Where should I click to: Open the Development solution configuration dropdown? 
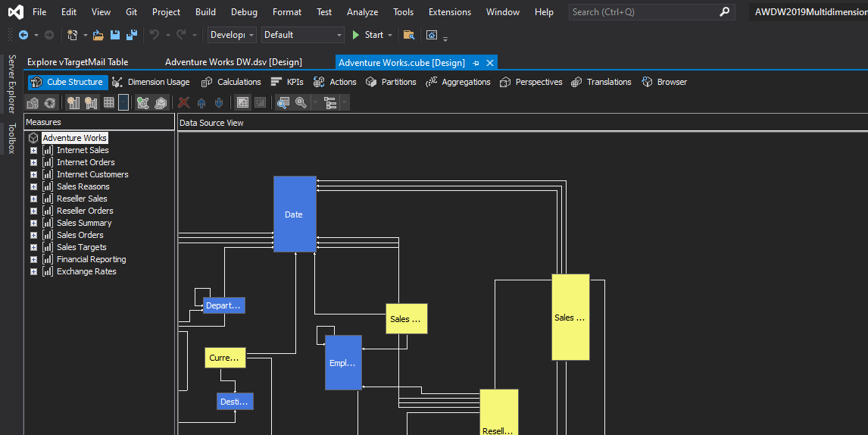click(232, 35)
